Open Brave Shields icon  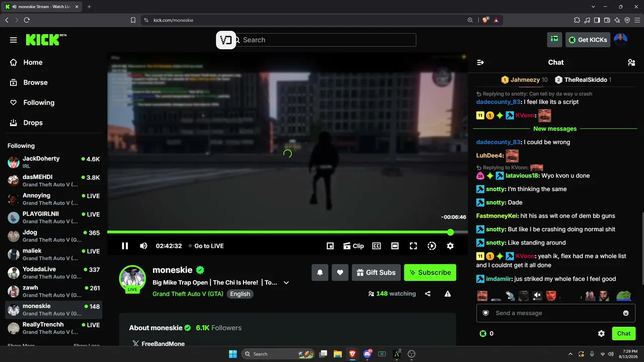click(x=486, y=20)
